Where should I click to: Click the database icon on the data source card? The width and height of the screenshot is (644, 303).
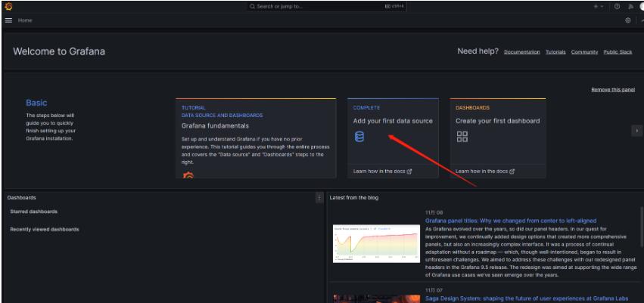click(x=359, y=137)
